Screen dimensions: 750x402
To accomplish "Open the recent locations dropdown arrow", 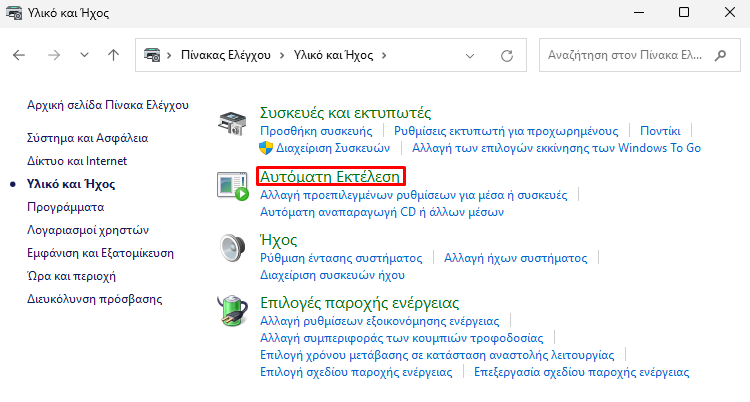I will point(84,55).
